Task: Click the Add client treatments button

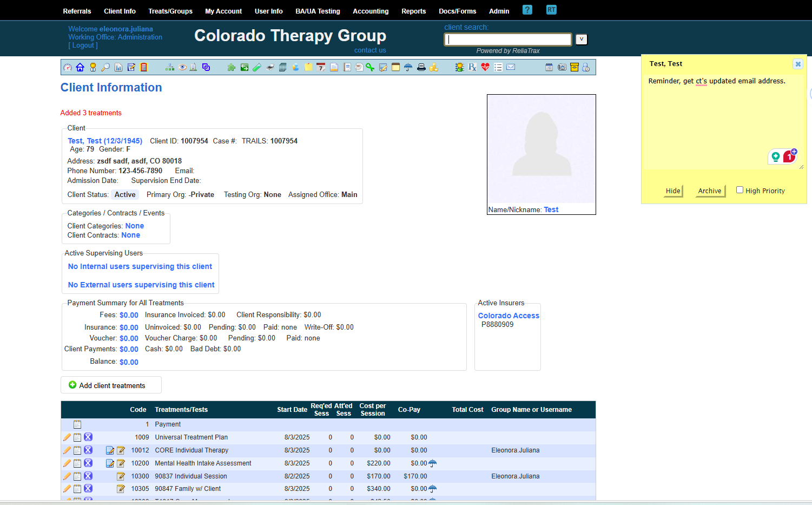Action: click(111, 385)
